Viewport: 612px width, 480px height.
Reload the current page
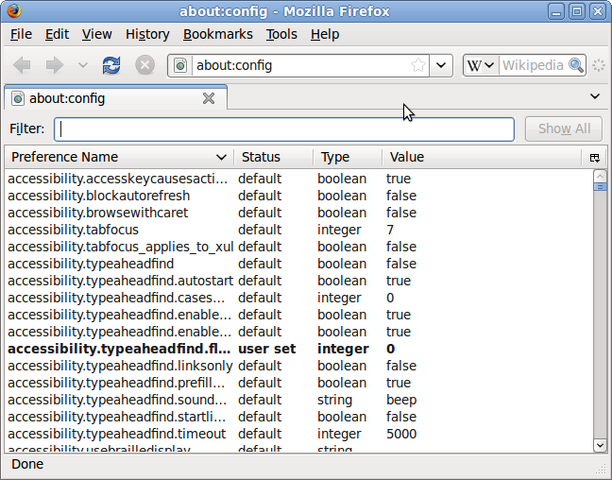(112, 65)
